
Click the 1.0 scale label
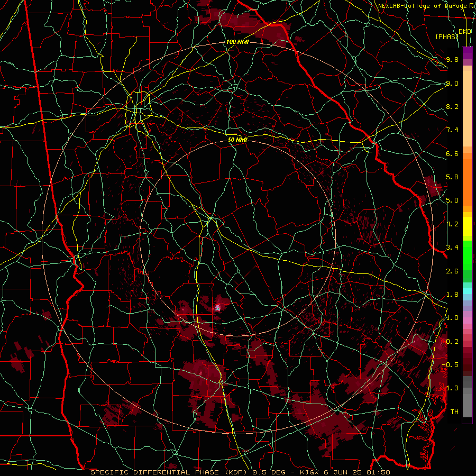[452, 318]
